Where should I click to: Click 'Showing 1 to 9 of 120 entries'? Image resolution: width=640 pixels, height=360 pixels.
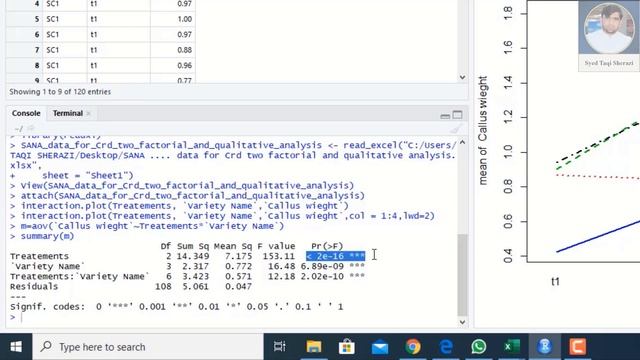[x=60, y=92]
